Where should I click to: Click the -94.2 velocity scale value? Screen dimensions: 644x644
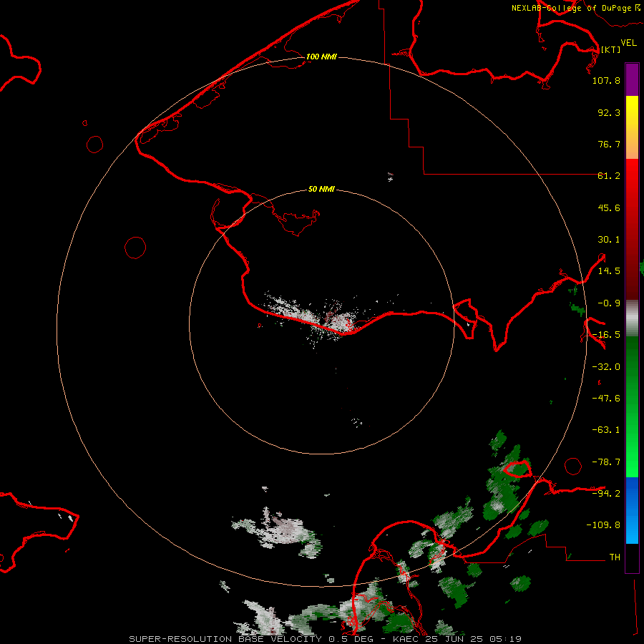606,493
